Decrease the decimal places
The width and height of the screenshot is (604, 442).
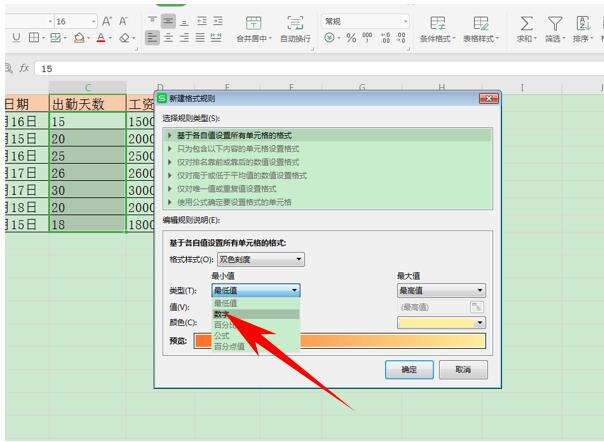(401, 38)
